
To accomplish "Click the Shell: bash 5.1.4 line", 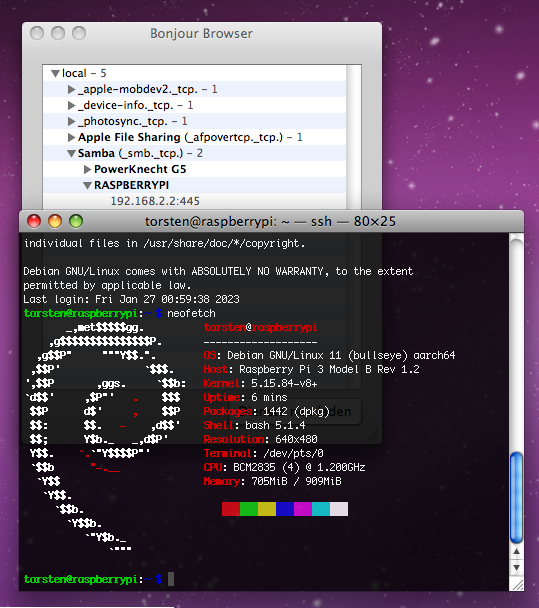I will pyautogui.click(x=254, y=425).
